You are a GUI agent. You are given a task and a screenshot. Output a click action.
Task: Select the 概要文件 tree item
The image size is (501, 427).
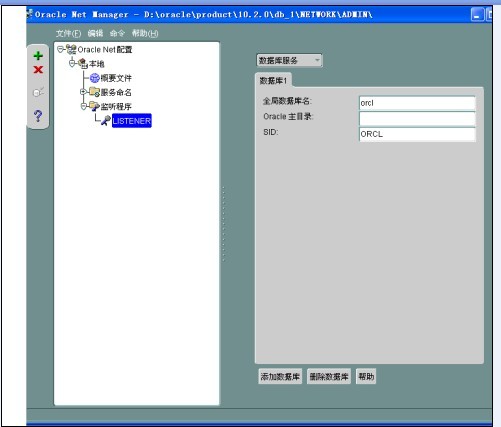(x=116, y=78)
